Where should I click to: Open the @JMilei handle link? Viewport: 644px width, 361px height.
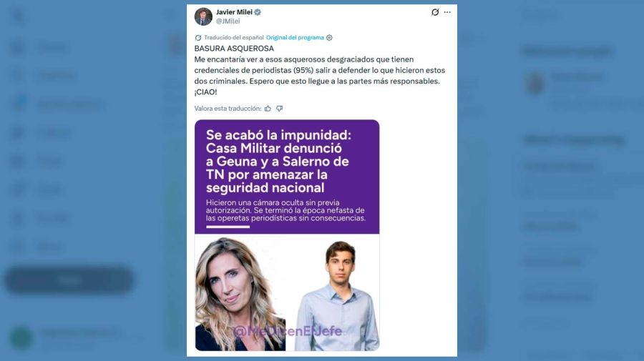point(228,21)
